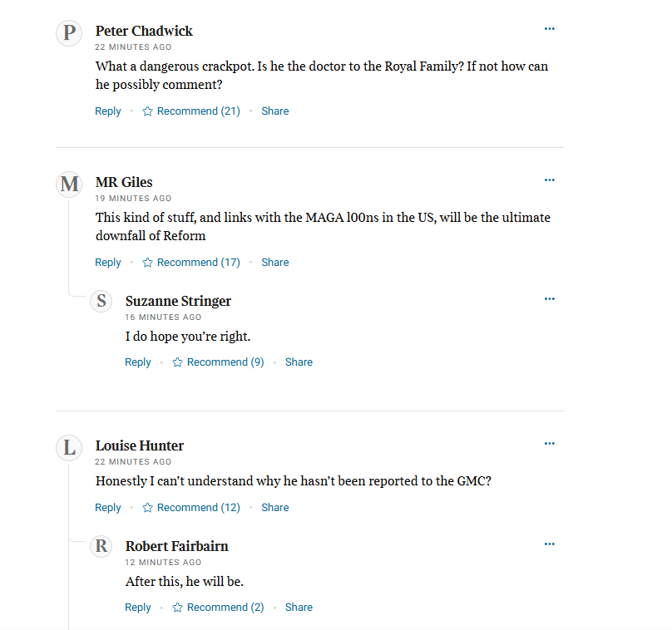Recommend Peter Chadwick's comment
Image resolution: width=672 pixels, height=630 pixels.
pos(191,111)
